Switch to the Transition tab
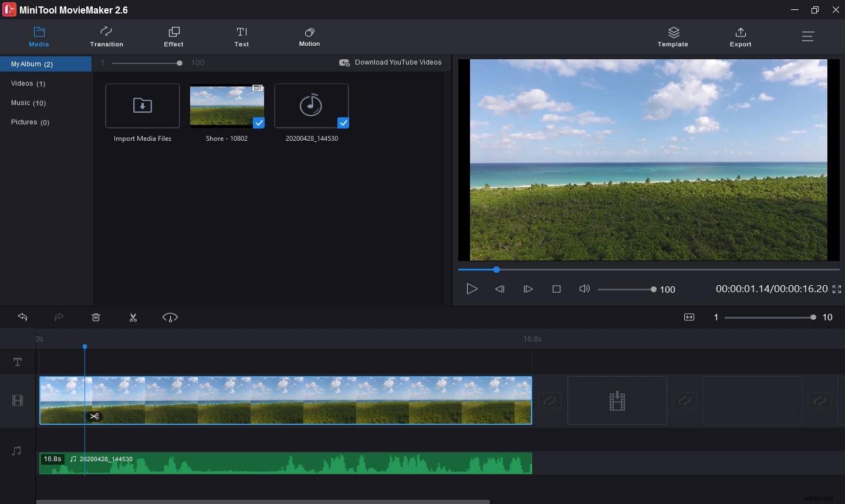The height and width of the screenshot is (504, 845). tap(106, 36)
